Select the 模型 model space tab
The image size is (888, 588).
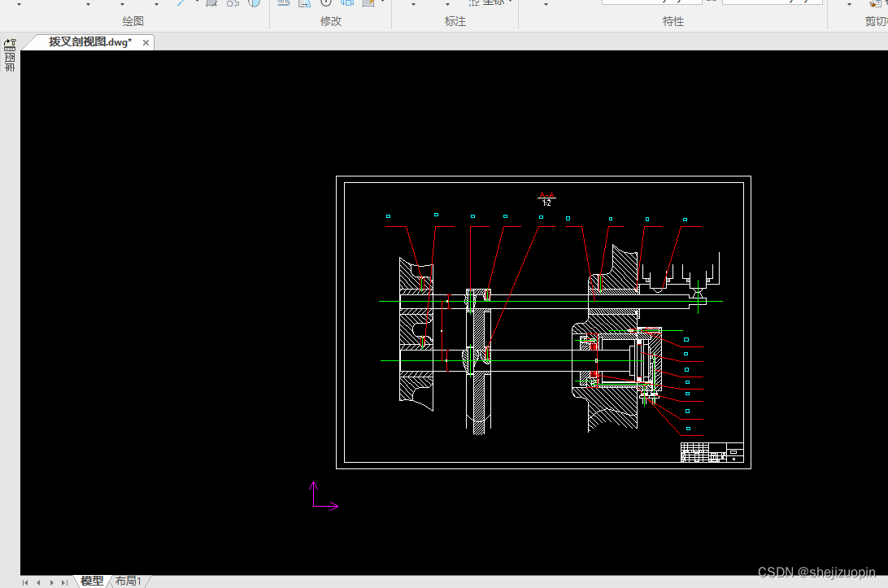click(x=92, y=581)
